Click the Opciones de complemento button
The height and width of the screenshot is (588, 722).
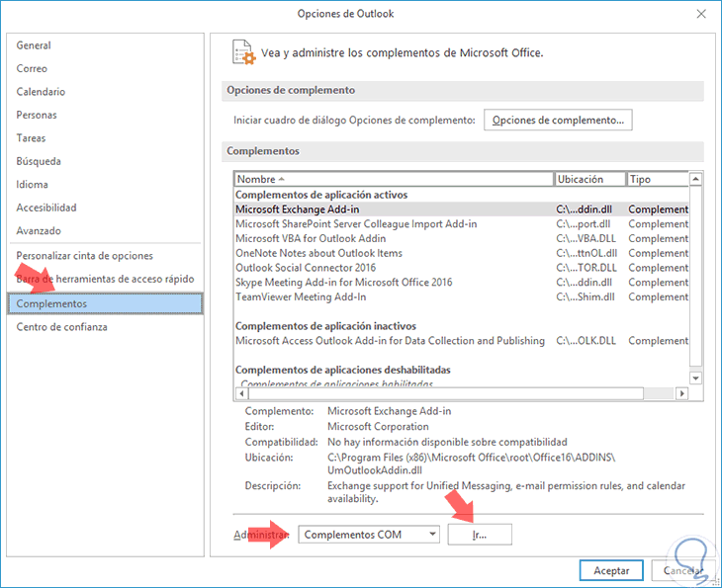tap(558, 121)
